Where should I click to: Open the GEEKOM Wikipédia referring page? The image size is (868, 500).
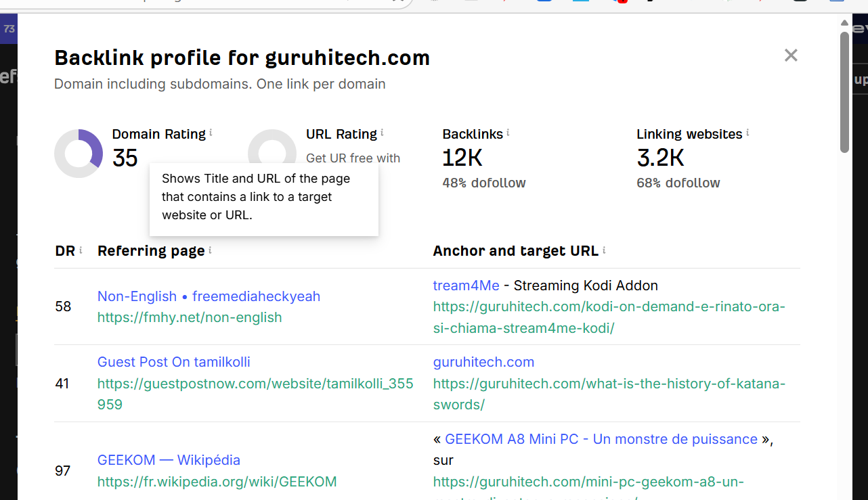169,459
